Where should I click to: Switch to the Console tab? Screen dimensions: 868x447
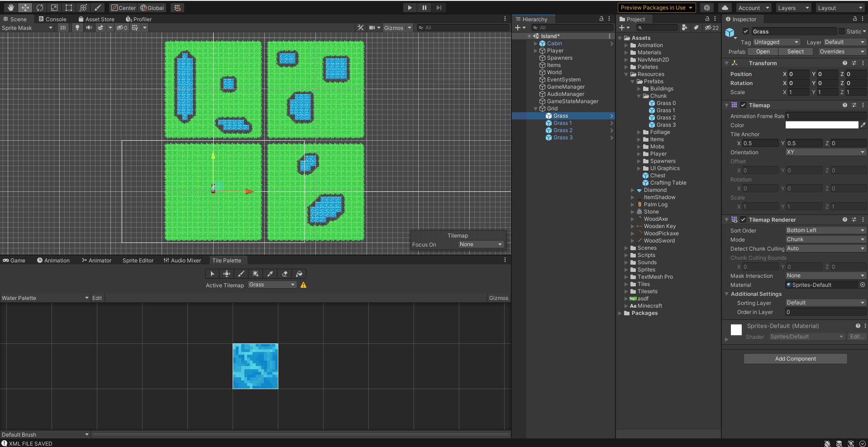click(52, 19)
